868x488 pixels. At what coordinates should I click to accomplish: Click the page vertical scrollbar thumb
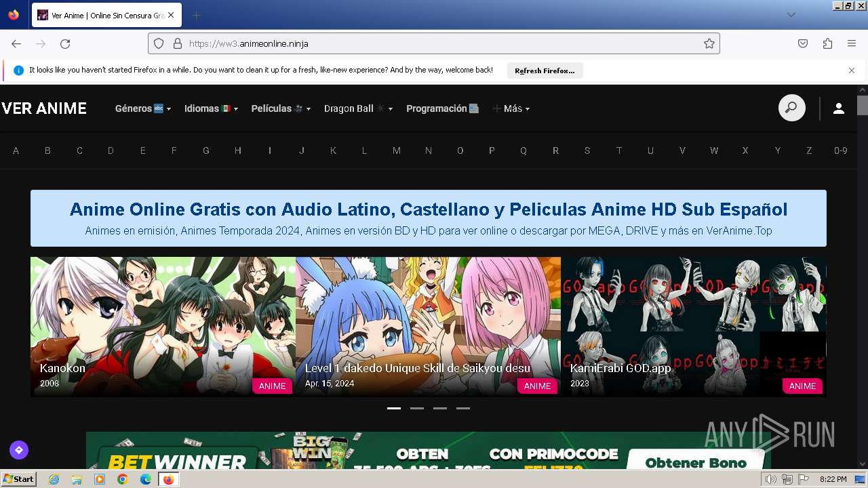863,106
